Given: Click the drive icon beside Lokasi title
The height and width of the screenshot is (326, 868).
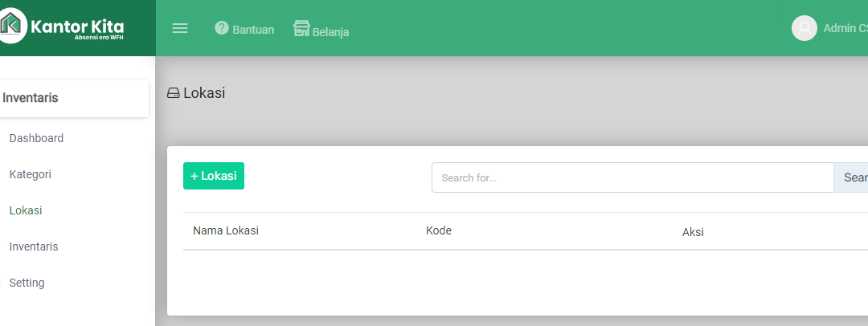Looking at the screenshot, I should coord(174,93).
